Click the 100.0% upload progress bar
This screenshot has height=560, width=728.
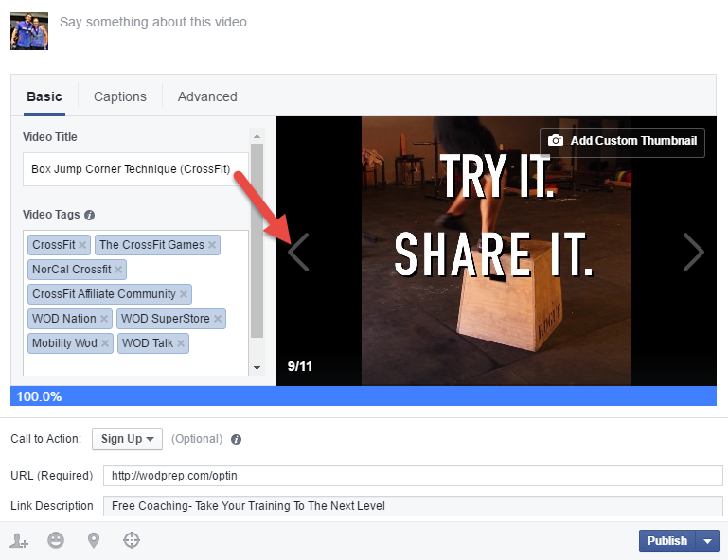coord(364,396)
